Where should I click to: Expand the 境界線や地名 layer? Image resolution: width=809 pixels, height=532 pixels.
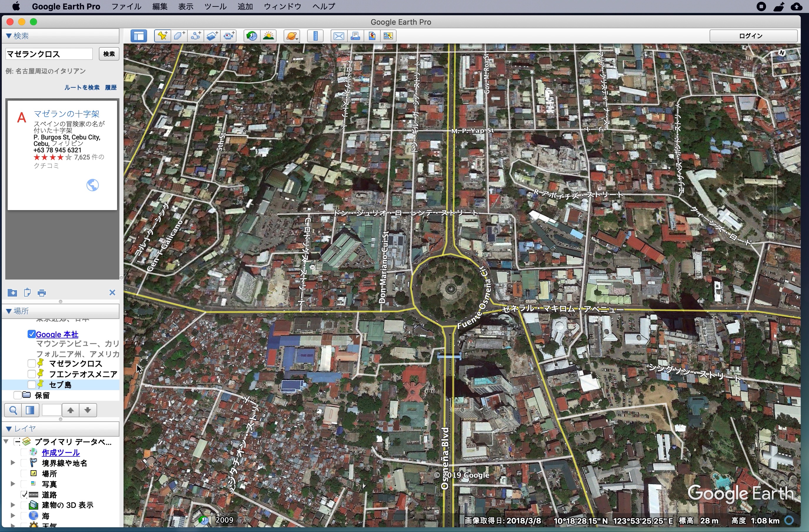click(13, 463)
